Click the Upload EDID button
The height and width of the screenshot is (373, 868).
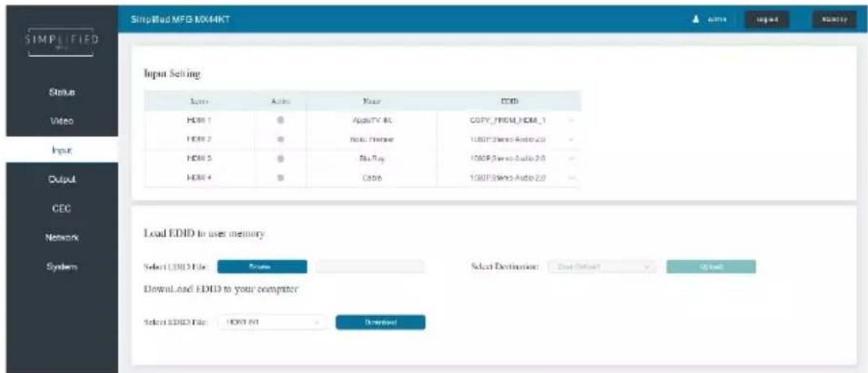click(711, 267)
